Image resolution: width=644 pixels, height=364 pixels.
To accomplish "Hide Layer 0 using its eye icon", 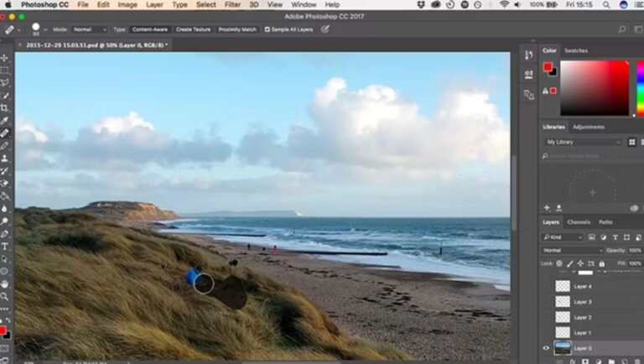I will (x=546, y=348).
